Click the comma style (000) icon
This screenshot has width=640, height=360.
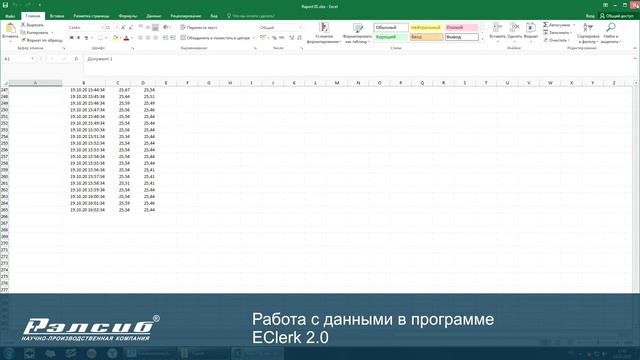[282, 38]
